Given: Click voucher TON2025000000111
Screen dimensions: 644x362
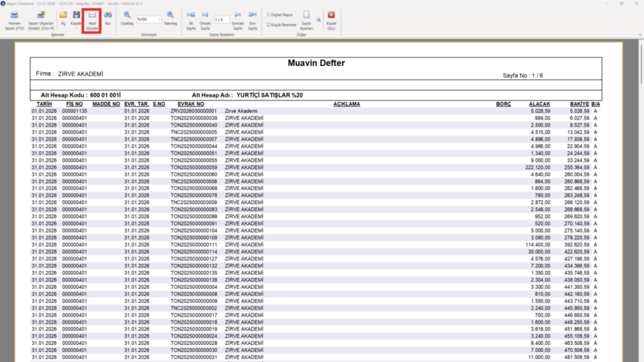Looking at the screenshot, I should point(194,244).
